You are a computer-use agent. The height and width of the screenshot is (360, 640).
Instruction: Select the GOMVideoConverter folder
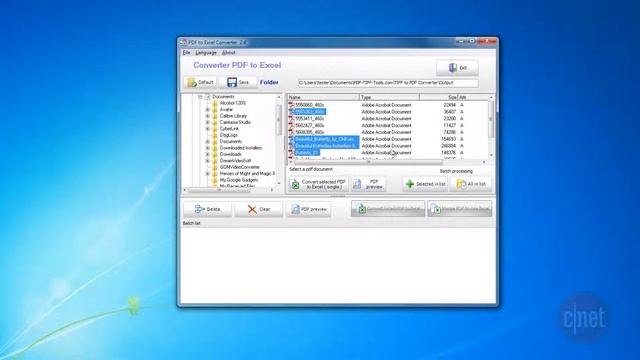(x=240, y=167)
